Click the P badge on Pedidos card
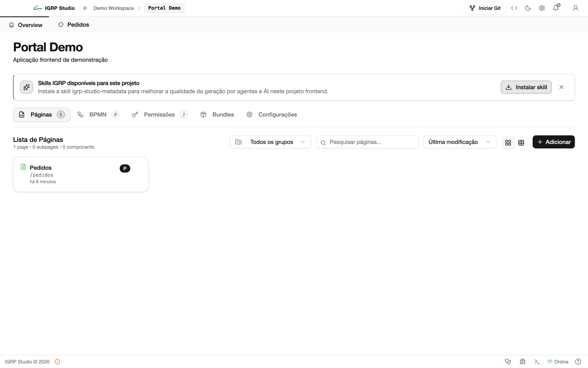The height and width of the screenshot is (368, 588). 125,168
